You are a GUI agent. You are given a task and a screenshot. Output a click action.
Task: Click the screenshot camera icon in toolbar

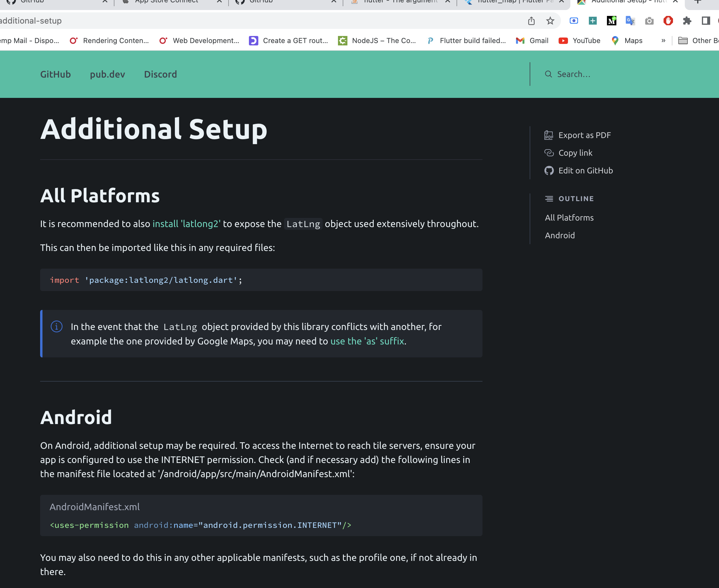649,22
